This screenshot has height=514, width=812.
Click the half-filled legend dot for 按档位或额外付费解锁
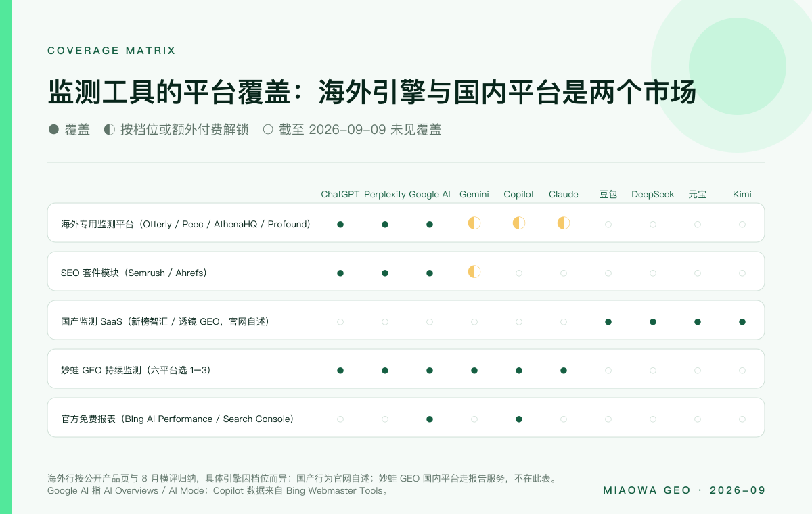(110, 129)
